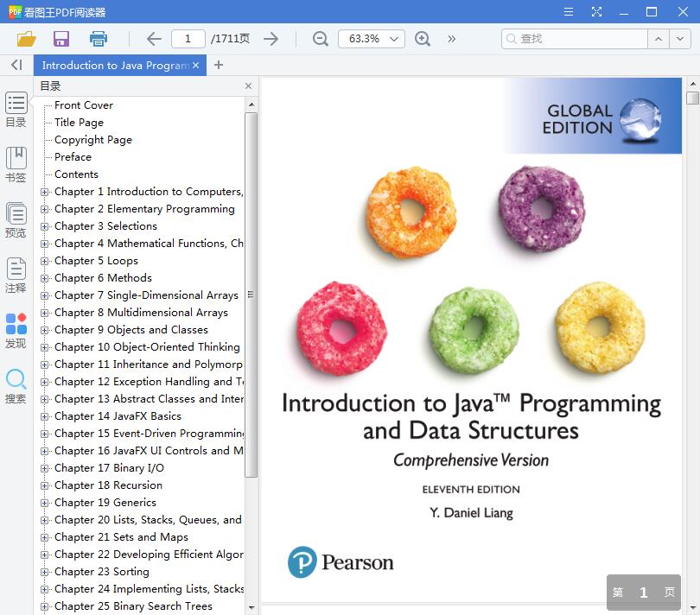Select Chapter 4 Mathematical Functions
This screenshot has height=615, width=700.
[x=149, y=244]
